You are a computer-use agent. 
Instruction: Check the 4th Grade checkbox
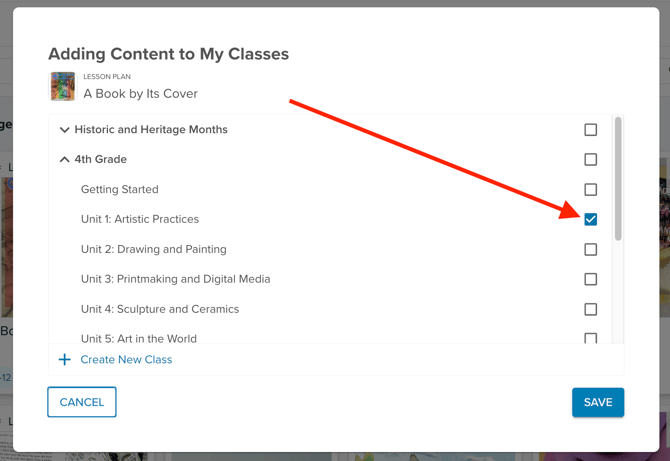click(x=591, y=159)
